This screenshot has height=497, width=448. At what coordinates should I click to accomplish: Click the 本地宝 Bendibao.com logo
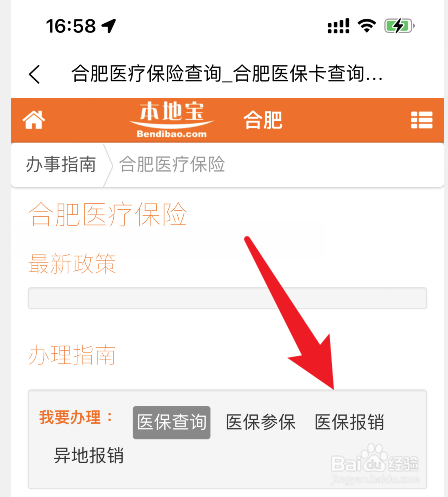pyautogui.click(x=171, y=120)
